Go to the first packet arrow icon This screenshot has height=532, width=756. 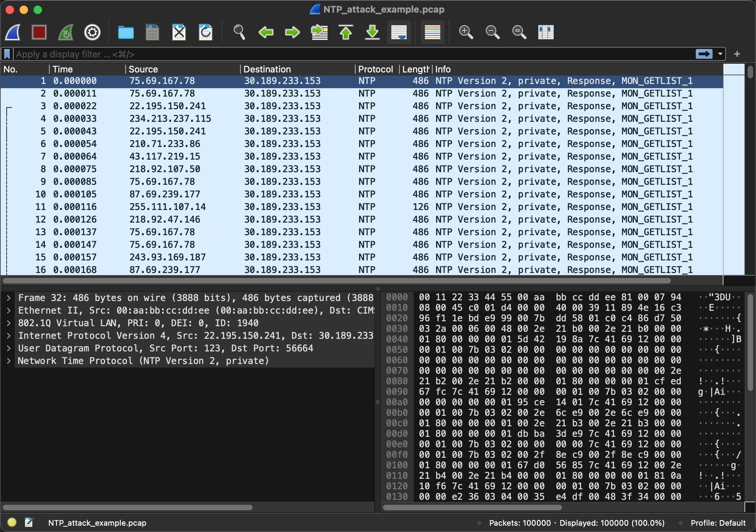pos(346,32)
